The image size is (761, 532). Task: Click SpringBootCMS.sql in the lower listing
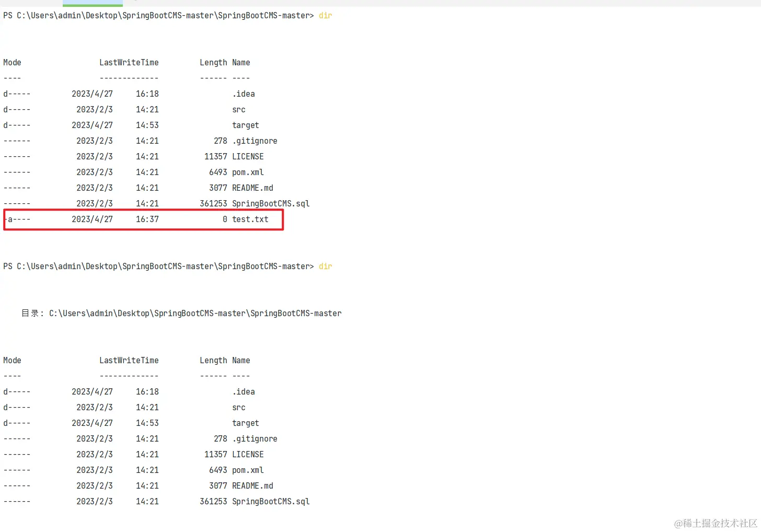[271, 502]
